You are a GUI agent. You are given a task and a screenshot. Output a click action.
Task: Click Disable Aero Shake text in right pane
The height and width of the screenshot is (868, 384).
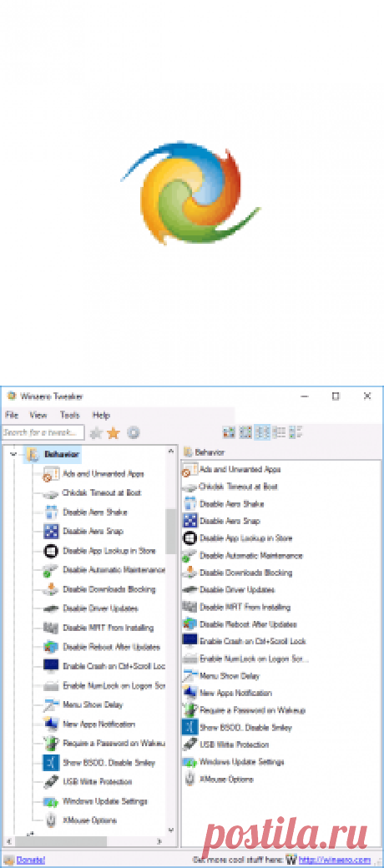pyautogui.click(x=232, y=504)
